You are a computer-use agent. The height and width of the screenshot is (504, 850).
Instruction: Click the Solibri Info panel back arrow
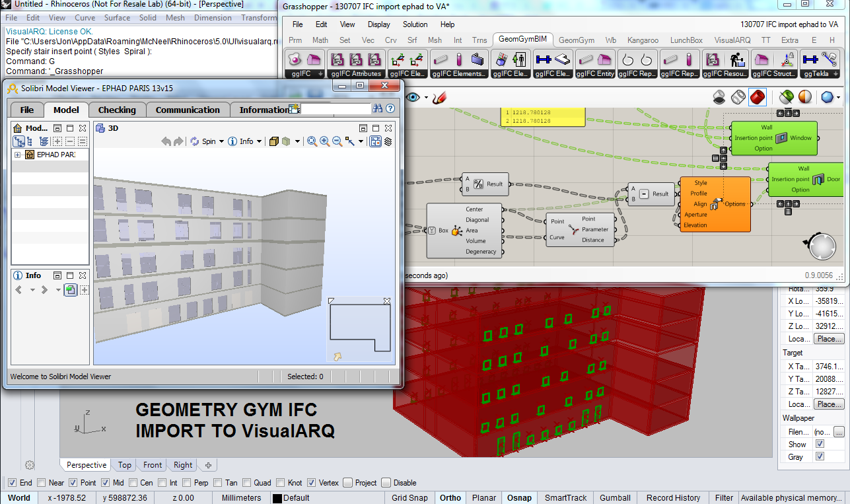[18, 290]
